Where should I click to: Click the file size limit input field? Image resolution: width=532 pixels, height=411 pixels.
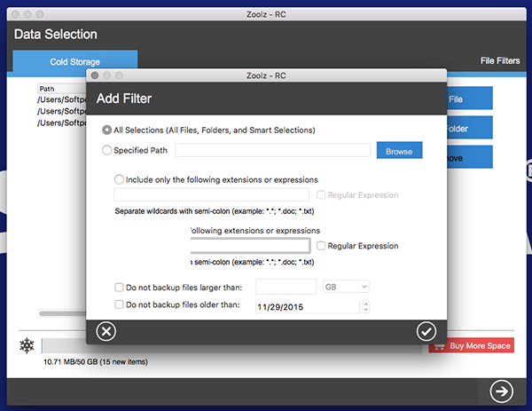click(x=286, y=287)
